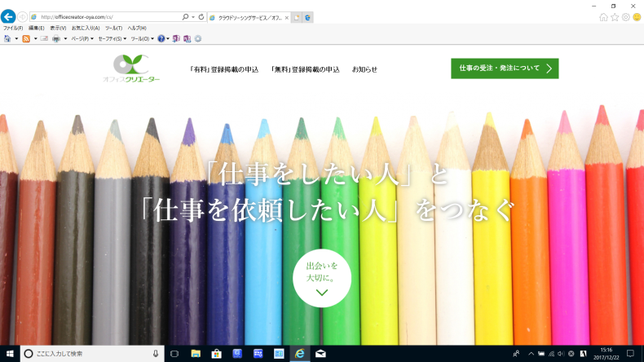The width and height of the screenshot is (644, 362).
Task: Select the クラウドソーシングサービス browser tab
Action: tap(249, 18)
